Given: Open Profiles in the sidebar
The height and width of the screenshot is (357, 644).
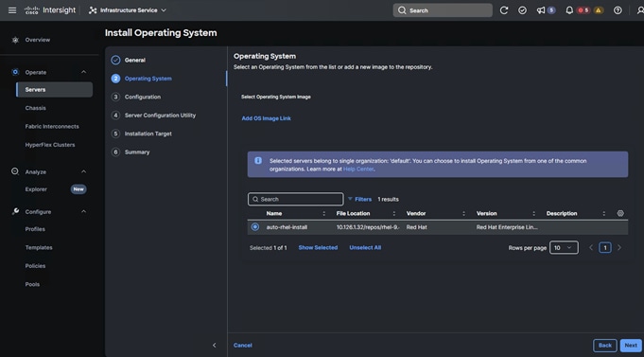Looking at the screenshot, I should click(35, 229).
